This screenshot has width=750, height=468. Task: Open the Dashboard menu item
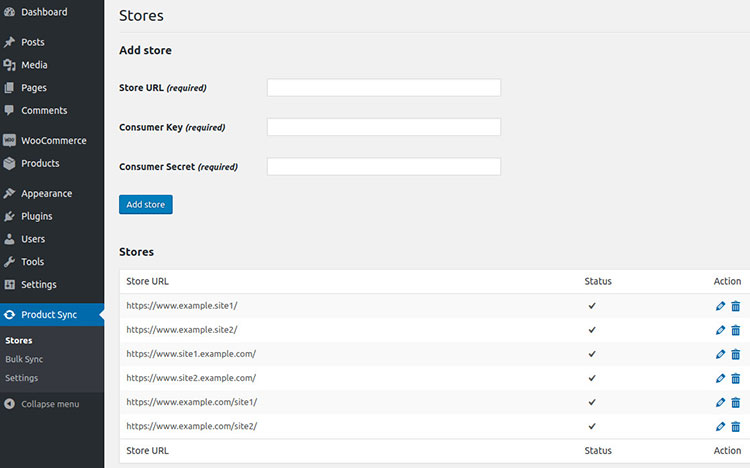(x=44, y=12)
